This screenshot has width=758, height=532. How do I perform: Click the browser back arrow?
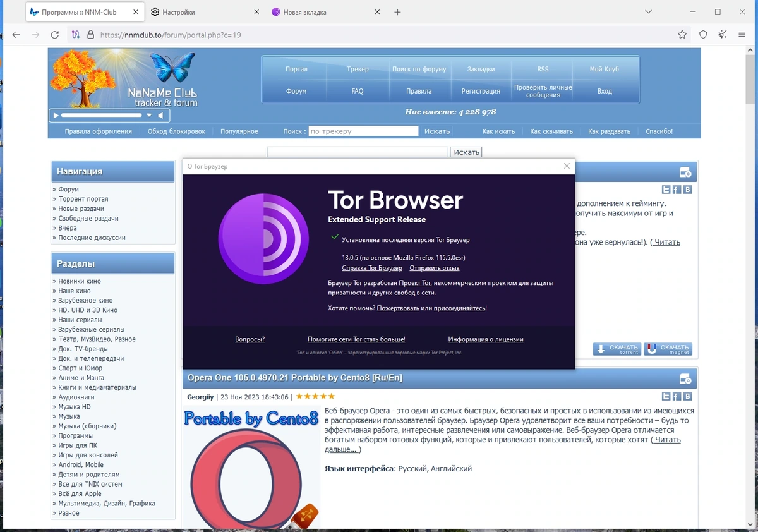(16, 35)
